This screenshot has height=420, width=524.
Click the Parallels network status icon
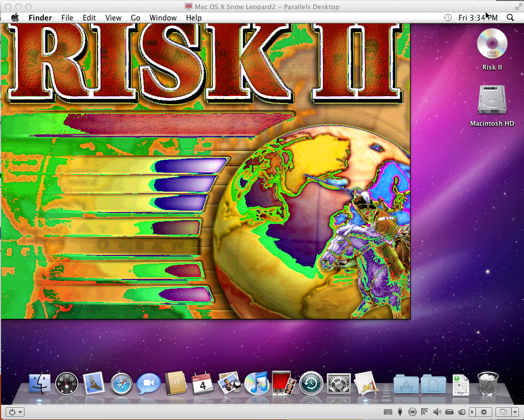(425, 412)
